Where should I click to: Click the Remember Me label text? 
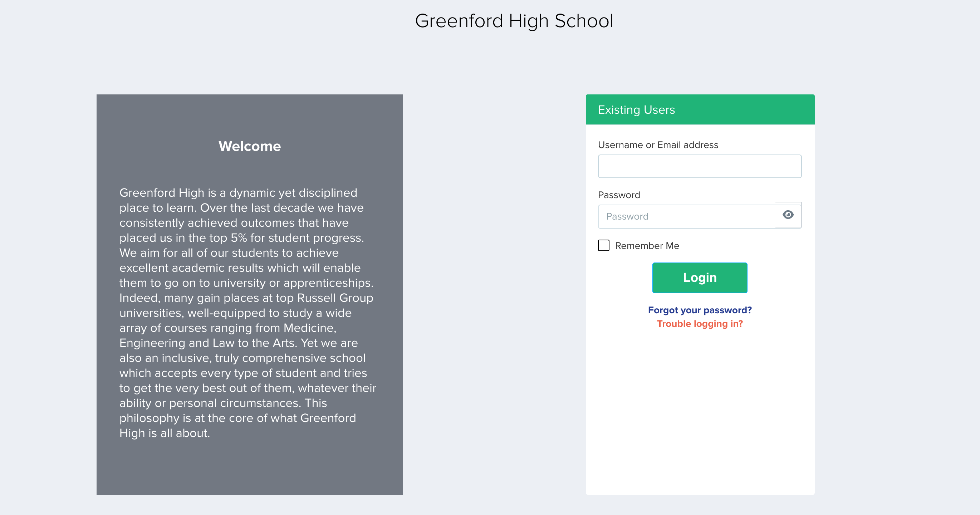click(x=647, y=246)
